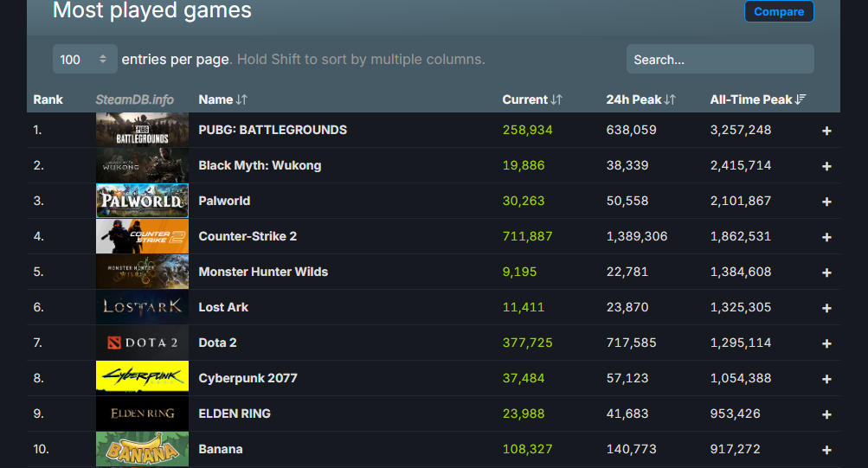Expand Counter-Strike 2 row plus icon

[826, 237]
